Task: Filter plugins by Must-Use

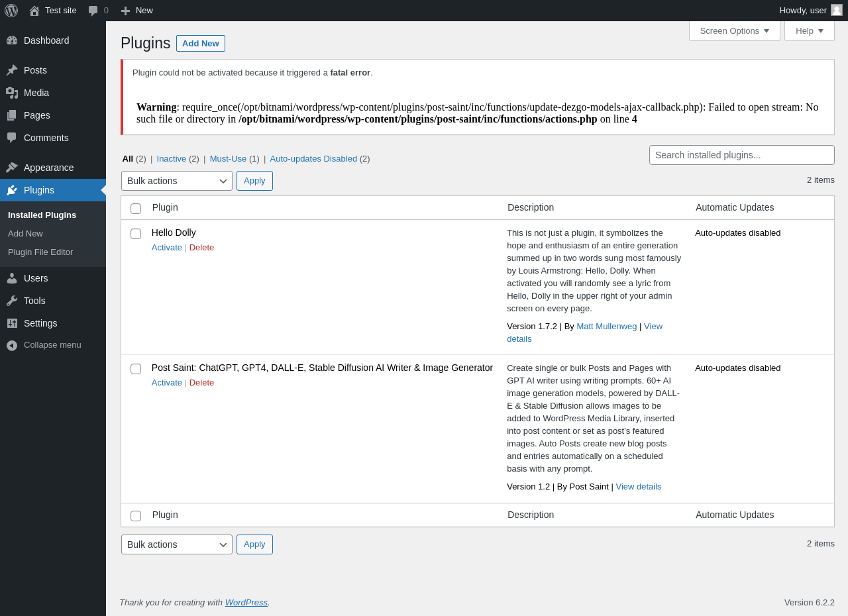Action: pos(228,159)
